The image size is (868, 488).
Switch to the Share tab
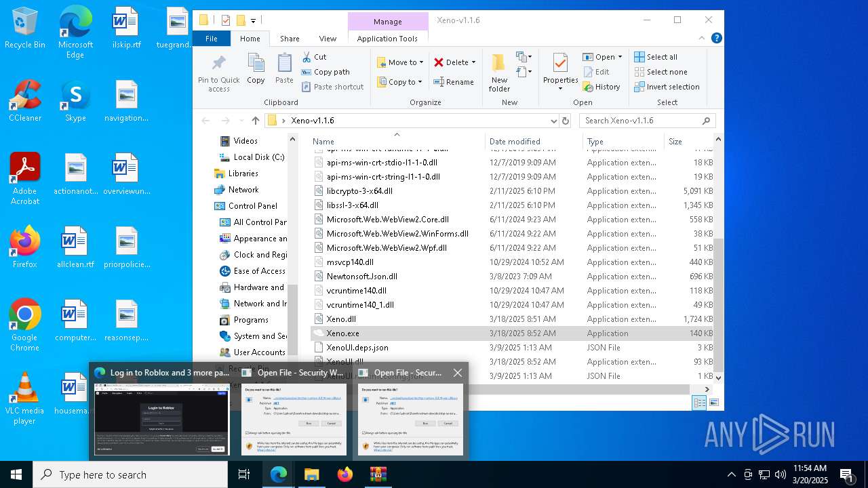[x=290, y=39]
